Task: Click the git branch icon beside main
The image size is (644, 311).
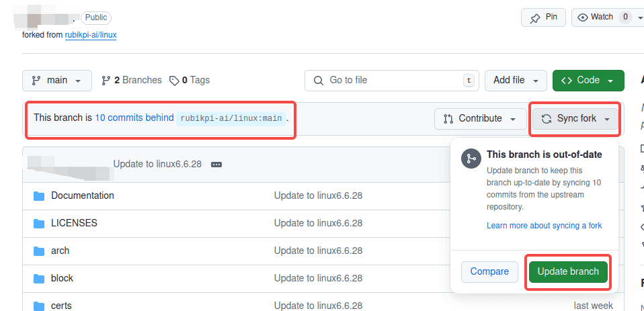Action: pos(36,81)
